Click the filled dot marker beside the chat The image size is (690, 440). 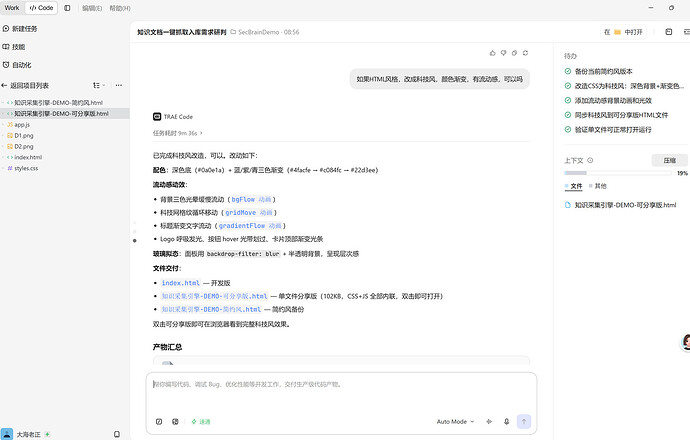pos(135,241)
